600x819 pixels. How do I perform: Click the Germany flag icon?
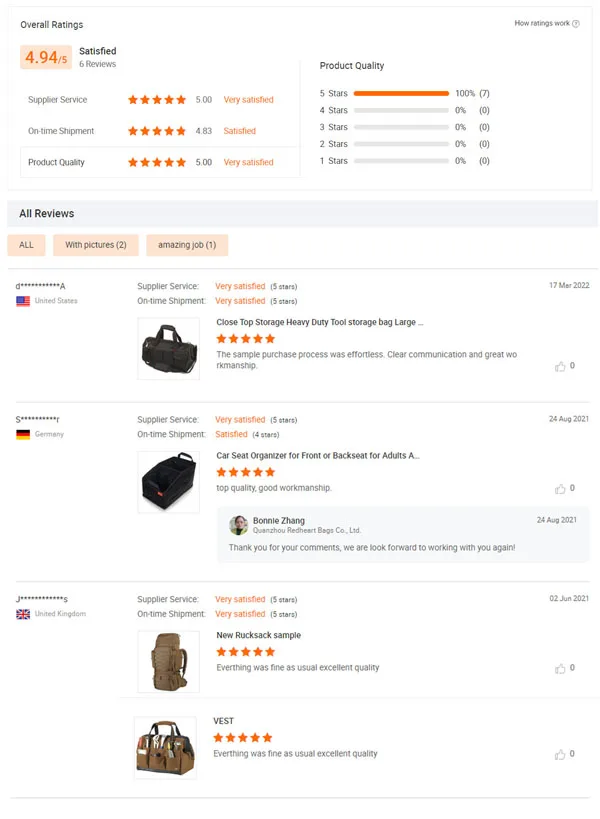(23, 435)
